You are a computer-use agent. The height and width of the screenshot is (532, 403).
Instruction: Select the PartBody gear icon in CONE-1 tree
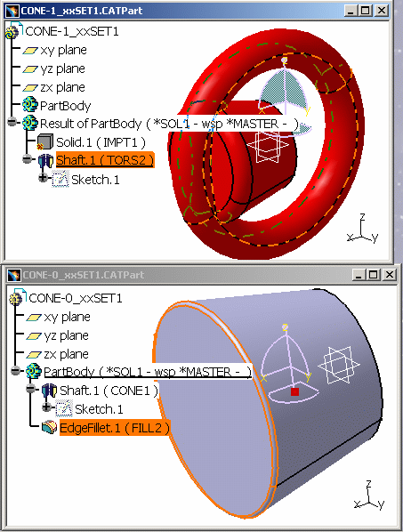[30, 105]
